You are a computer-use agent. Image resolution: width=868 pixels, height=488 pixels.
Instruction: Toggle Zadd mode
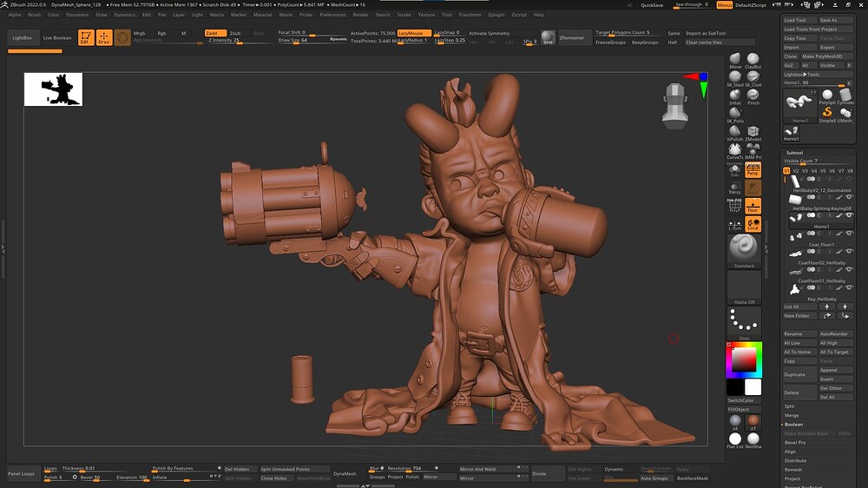pyautogui.click(x=215, y=33)
